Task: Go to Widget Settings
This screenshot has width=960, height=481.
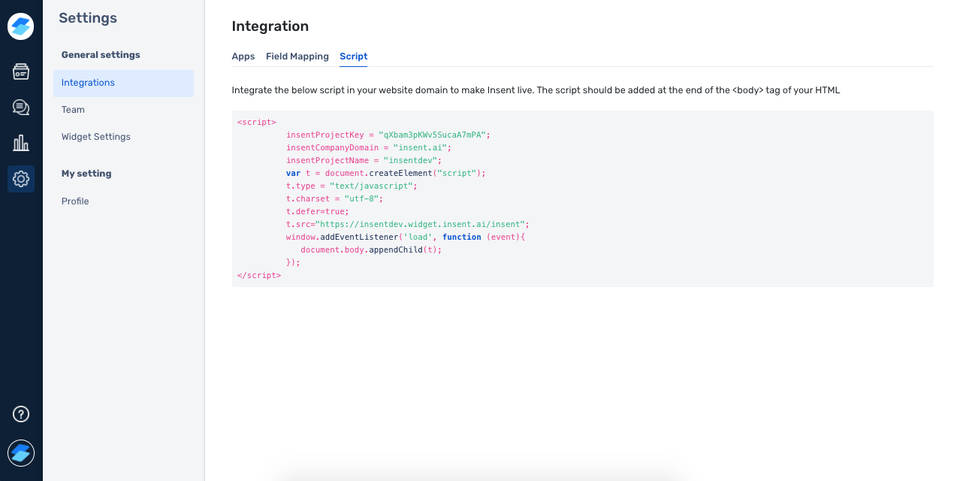Action: coord(96,137)
